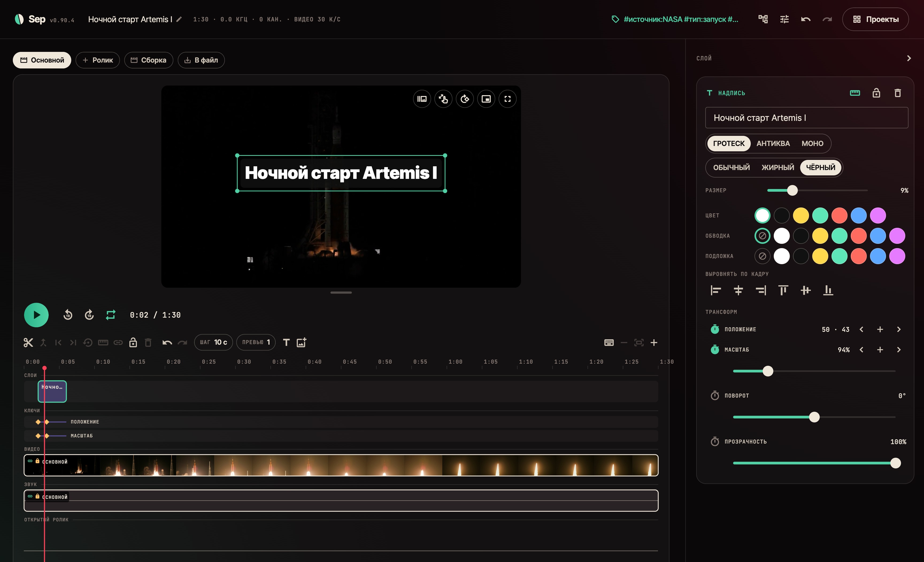
Task: Enable Поворот keyframe stopwatch
Action: pos(715,395)
